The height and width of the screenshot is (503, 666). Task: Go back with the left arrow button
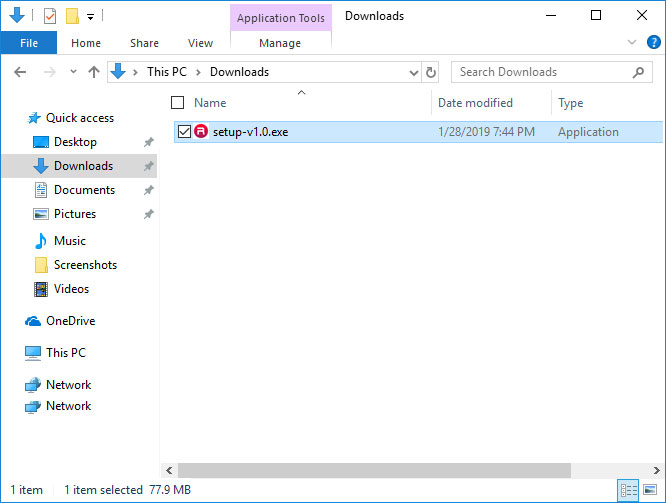(x=20, y=72)
